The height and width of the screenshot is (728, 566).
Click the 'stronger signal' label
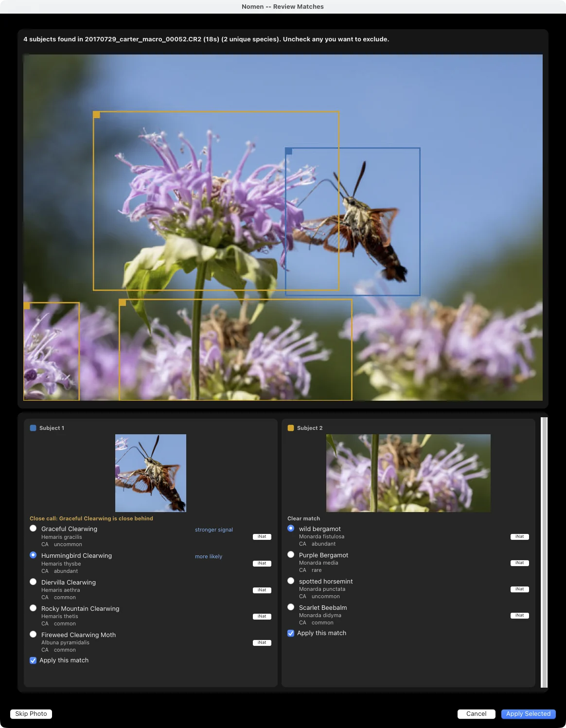pos(214,530)
